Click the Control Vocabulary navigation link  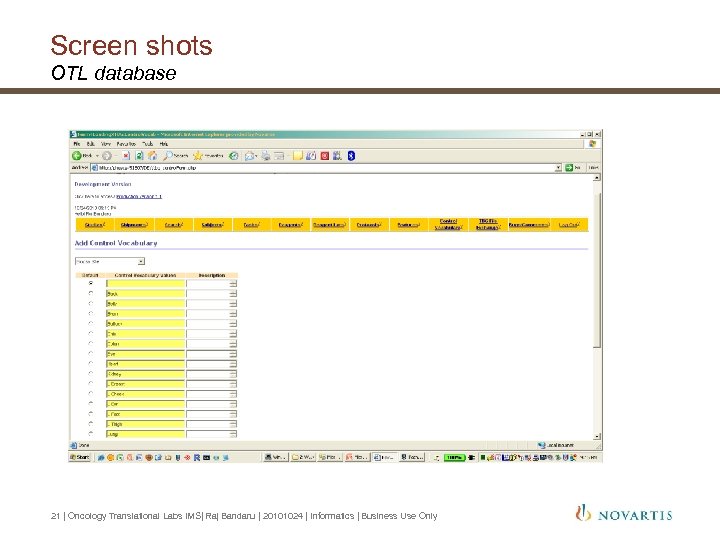(448, 224)
